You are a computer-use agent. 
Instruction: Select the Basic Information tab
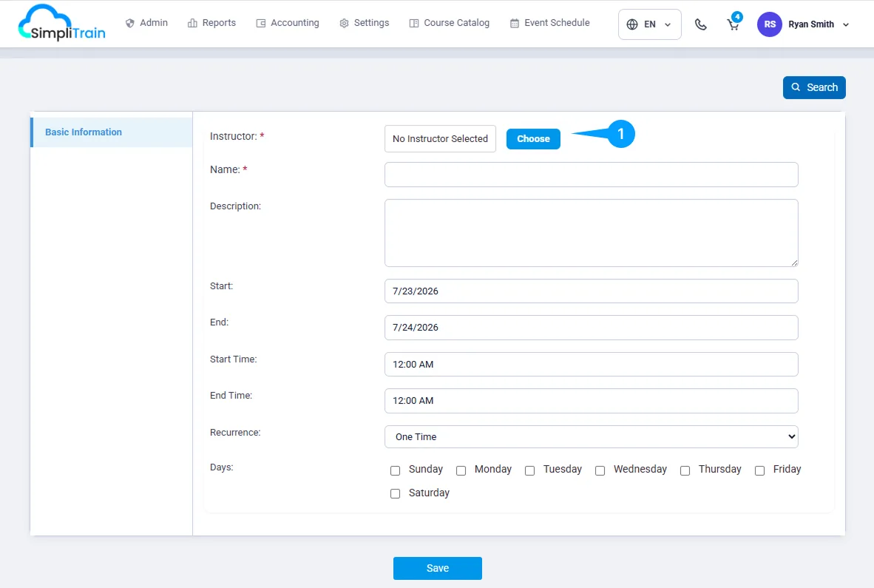pyautogui.click(x=112, y=132)
